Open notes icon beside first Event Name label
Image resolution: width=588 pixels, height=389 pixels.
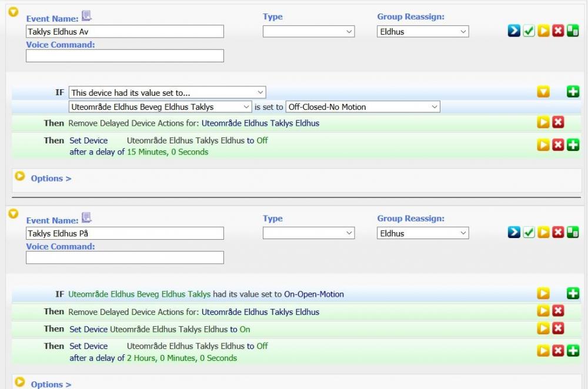[x=86, y=16]
